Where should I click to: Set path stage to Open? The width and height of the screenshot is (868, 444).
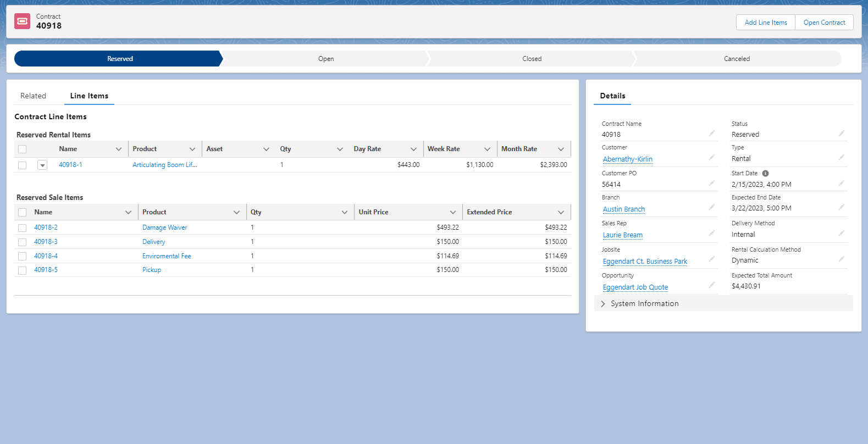click(x=325, y=59)
